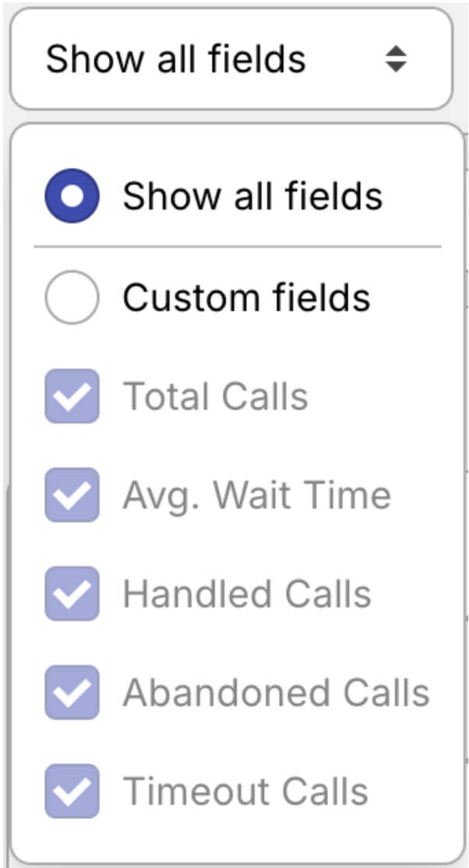Toggle the Avg. Wait Time checkbox
Screen dimensions: 469x868
click(72, 495)
